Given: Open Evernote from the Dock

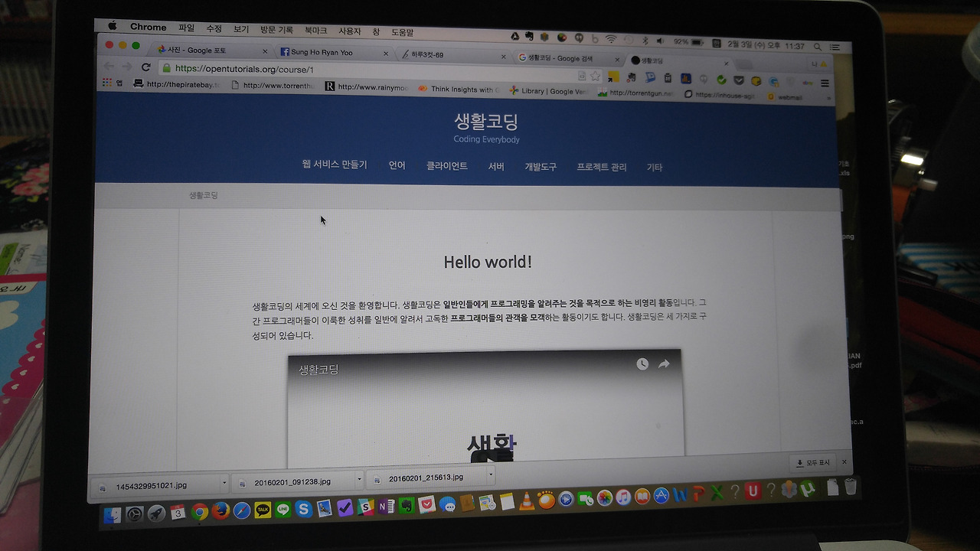Looking at the screenshot, I should pyautogui.click(x=407, y=506).
